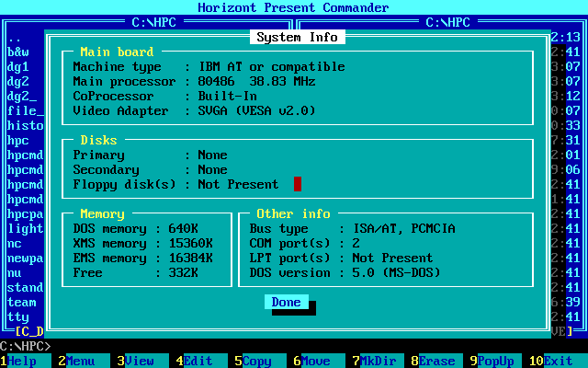The height and width of the screenshot is (368, 588).
Task: Choose Edit from the function key bar
Action: point(198,362)
